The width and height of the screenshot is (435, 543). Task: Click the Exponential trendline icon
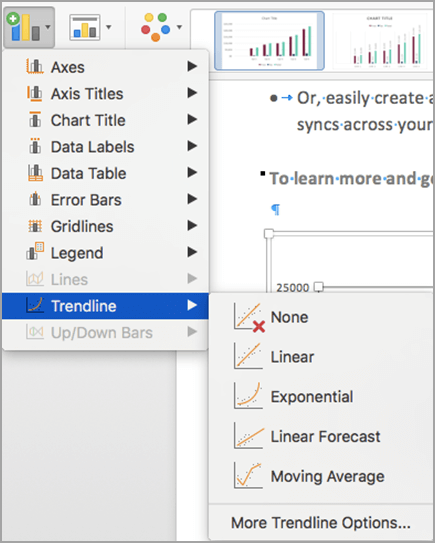[x=248, y=395]
